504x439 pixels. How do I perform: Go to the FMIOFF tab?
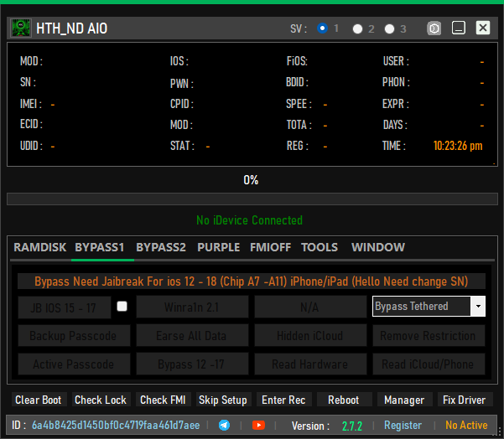tap(272, 247)
